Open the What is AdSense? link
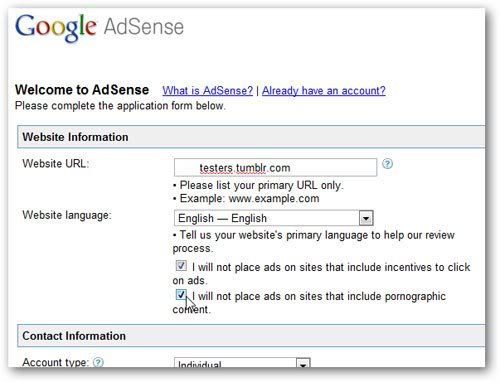The width and height of the screenshot is (500, 382). point(208,91)
